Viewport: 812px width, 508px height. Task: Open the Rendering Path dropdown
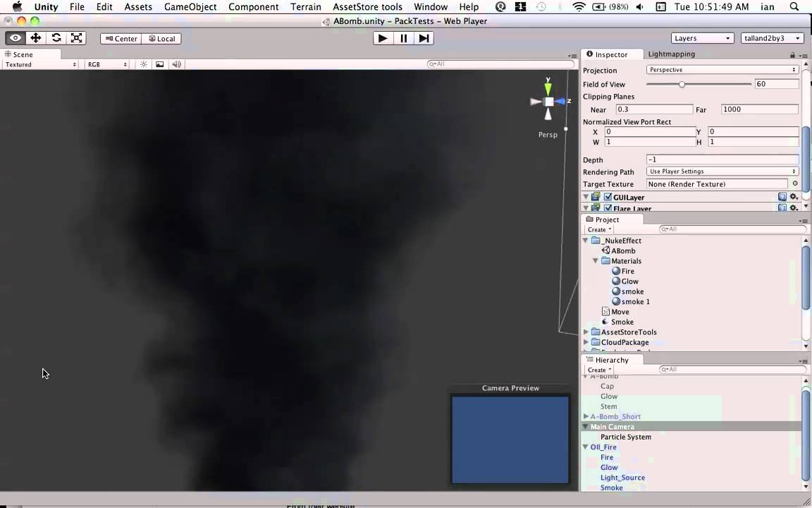click(722, 171)
